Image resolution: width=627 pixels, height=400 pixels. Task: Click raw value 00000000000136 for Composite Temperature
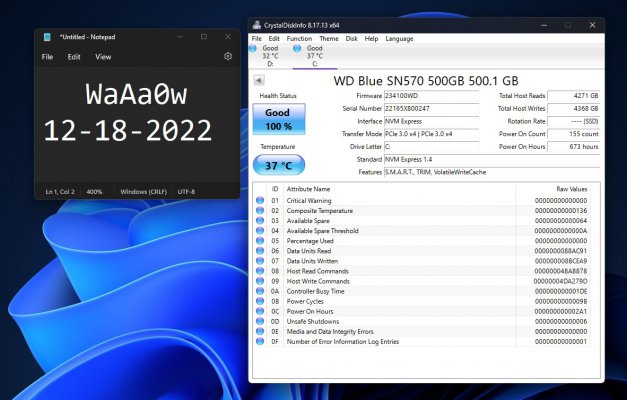(561, 210)
